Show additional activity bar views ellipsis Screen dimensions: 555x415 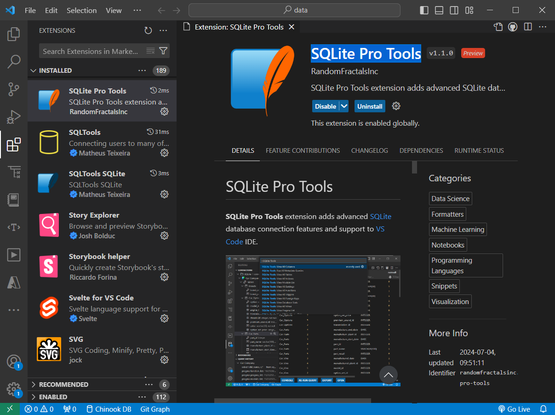click(13, 310)
